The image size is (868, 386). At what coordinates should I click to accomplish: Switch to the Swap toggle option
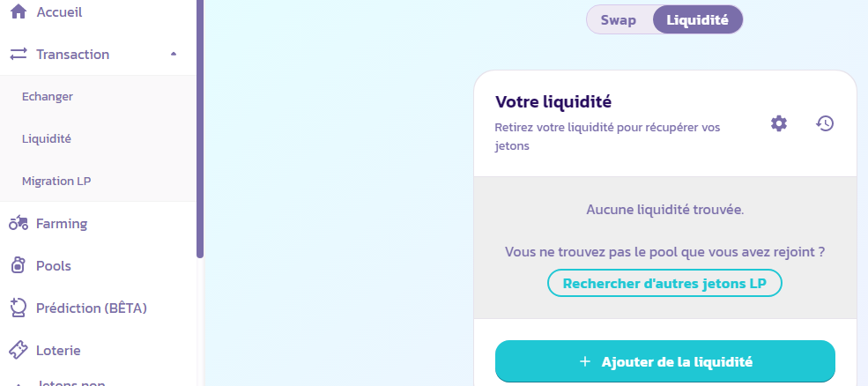click(x=619, y=20)
